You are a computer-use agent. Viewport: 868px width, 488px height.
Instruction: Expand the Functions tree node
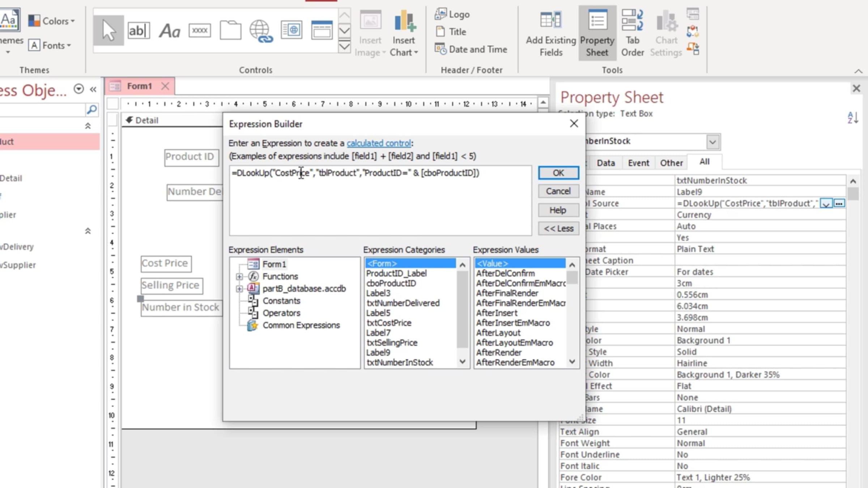tap(239, 277)
